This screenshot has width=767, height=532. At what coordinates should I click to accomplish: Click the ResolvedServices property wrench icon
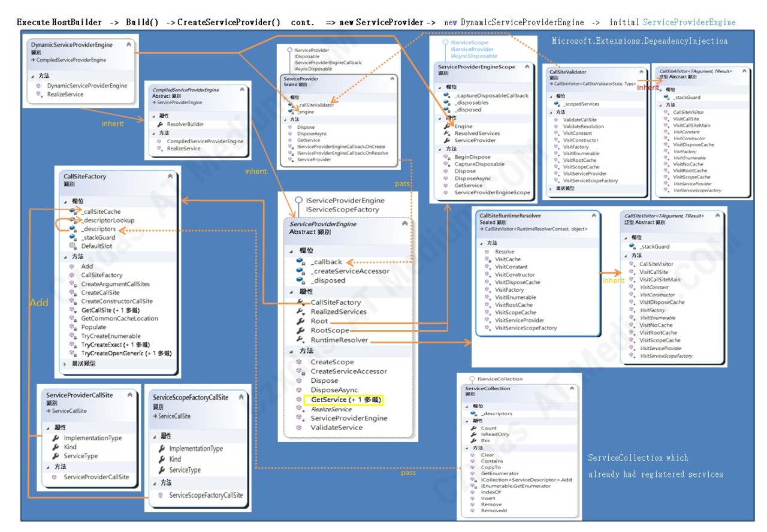[446, 133]
